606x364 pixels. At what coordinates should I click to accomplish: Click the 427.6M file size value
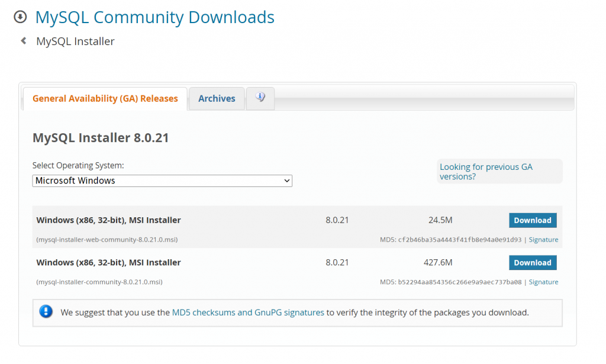pos(438,263)
